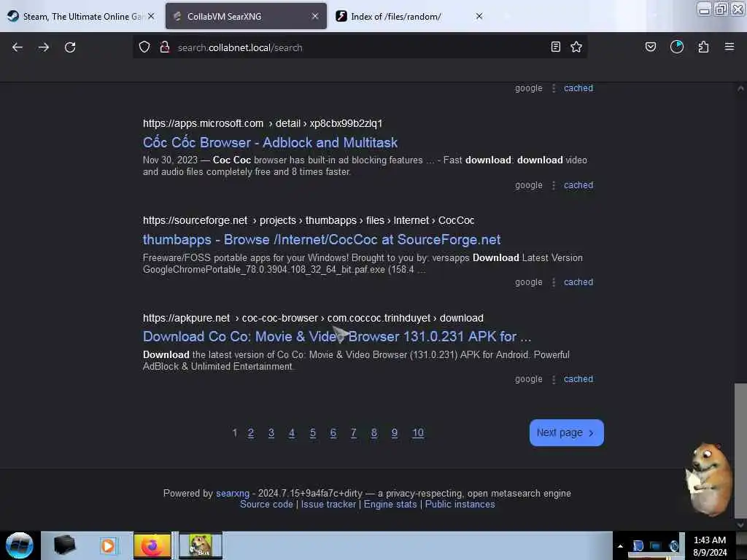Open the media player taskbar icon

click(108, 545)
